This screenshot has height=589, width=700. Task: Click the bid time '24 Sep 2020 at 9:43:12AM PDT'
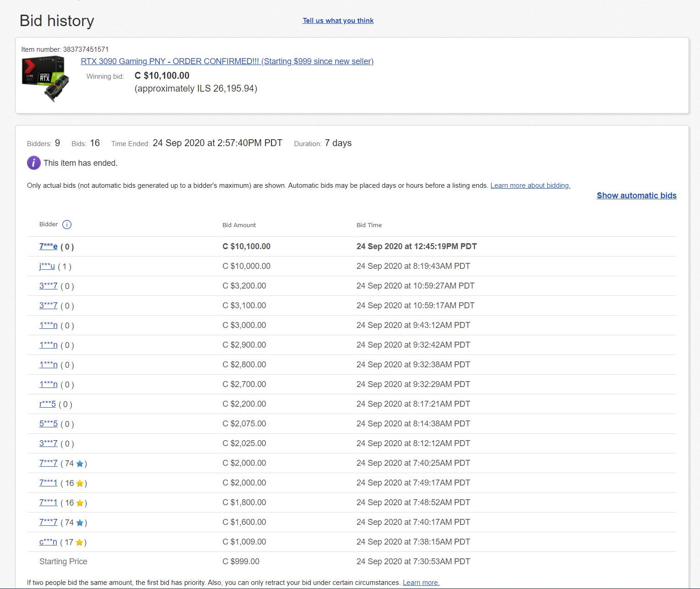413,325
